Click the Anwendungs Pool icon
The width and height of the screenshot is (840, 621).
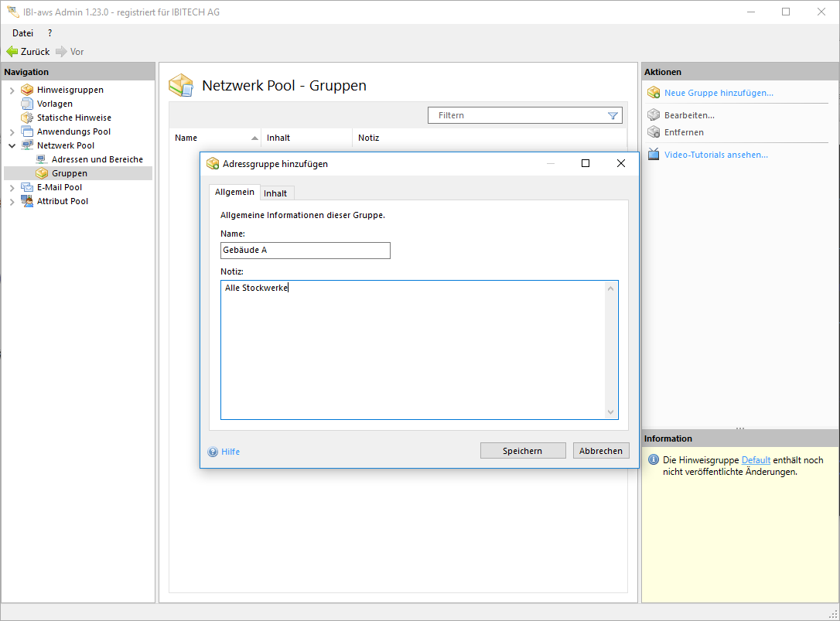point(27,131)
